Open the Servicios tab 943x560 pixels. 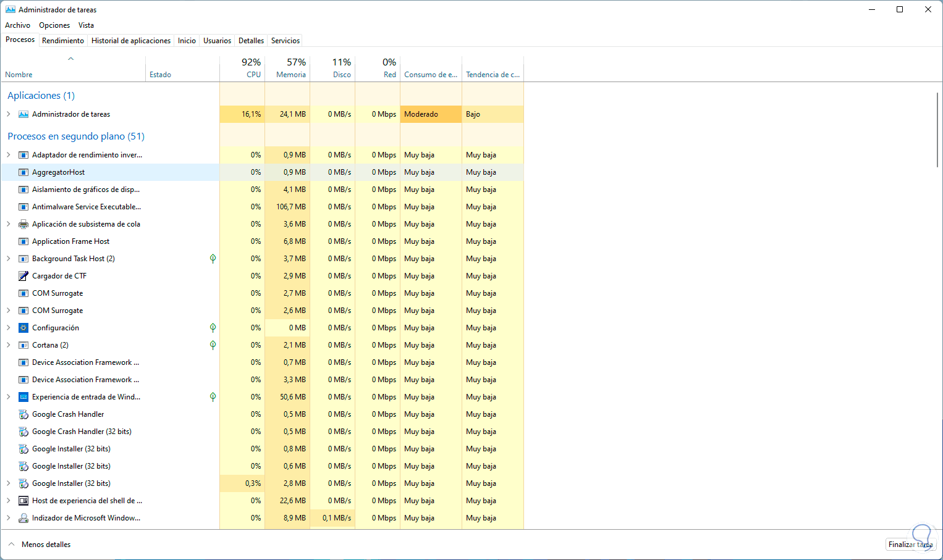coord(285,41)
